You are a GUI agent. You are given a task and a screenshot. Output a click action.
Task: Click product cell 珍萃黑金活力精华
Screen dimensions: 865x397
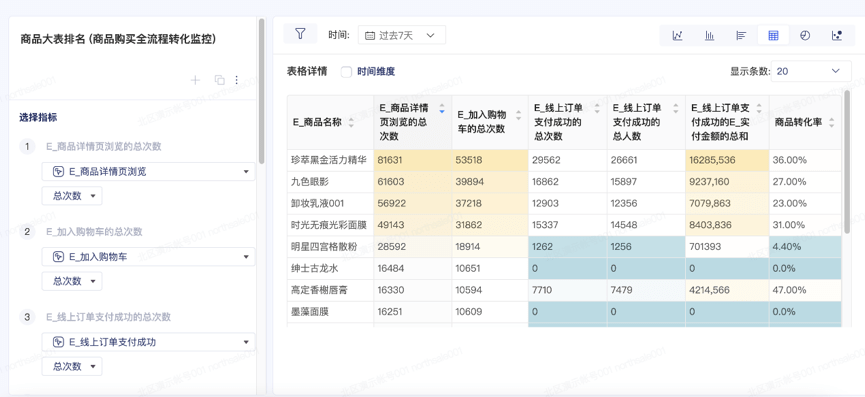click(x=330, y=160)
